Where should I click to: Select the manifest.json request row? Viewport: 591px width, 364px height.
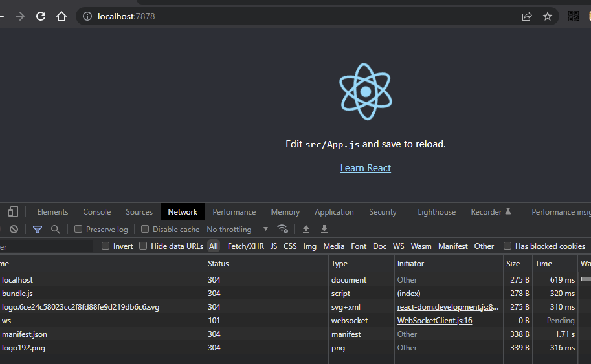coord(295,334)
